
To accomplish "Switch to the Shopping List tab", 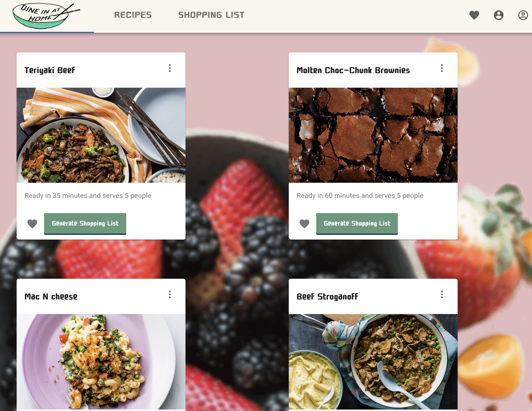I will tap(211, 15).
